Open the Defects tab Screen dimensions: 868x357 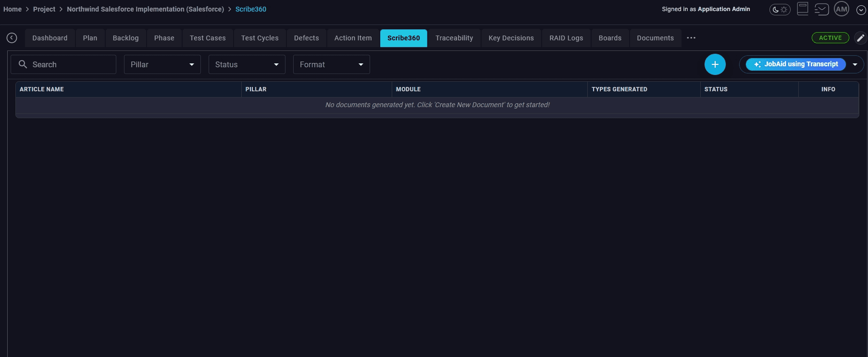click(x=307, y=38)
